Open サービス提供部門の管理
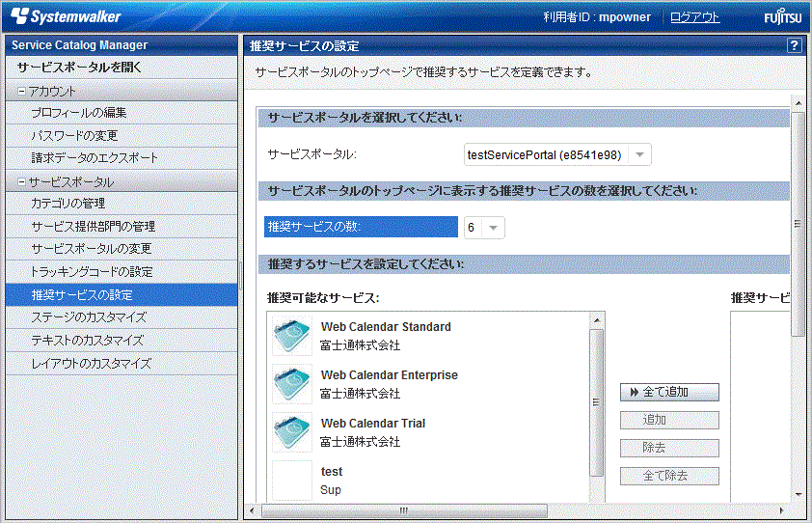Viewport: 812px width, 523px height. pyautogui.click(x=122, y=227)
